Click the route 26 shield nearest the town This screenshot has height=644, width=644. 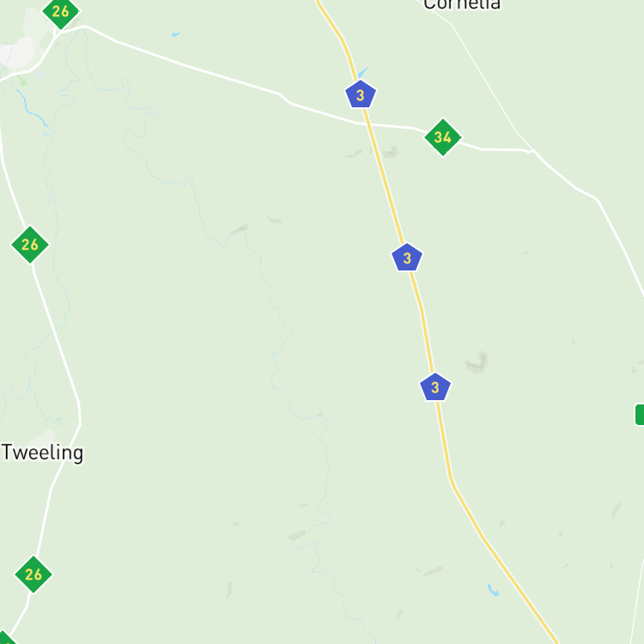[x=60, y=11]
